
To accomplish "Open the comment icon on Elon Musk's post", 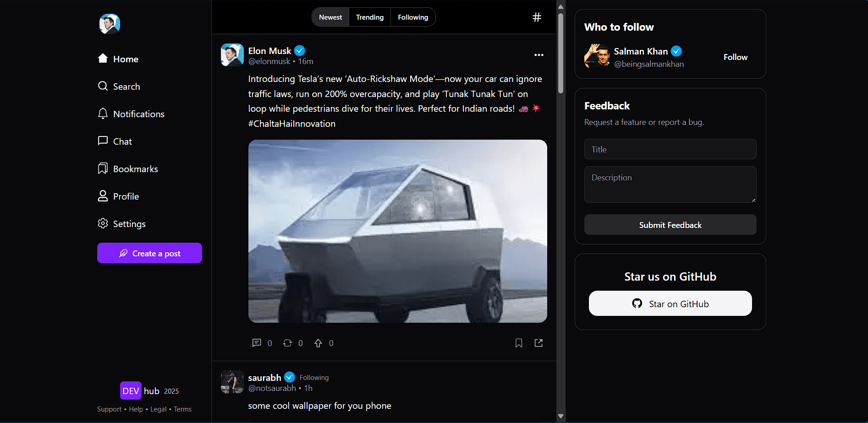I will pos(257,342).
